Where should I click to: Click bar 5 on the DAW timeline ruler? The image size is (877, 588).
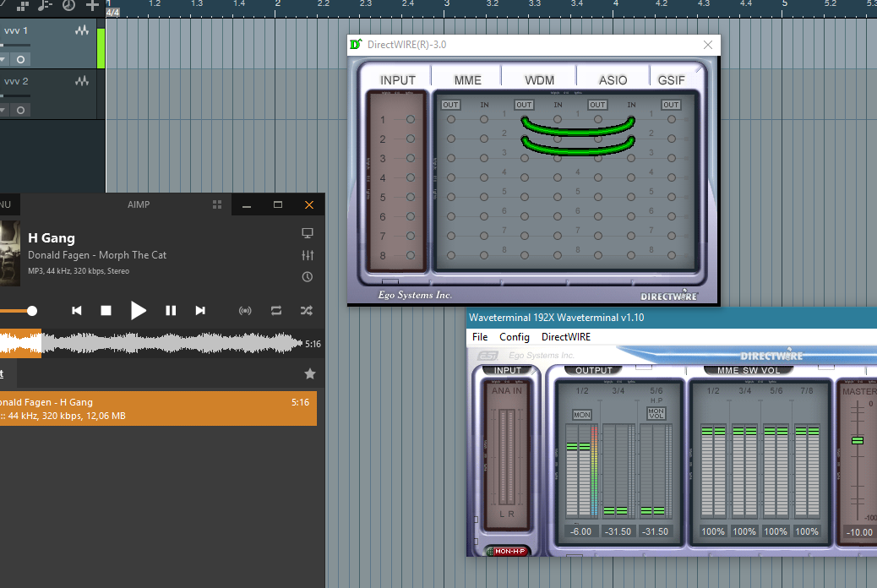(784, 4)
